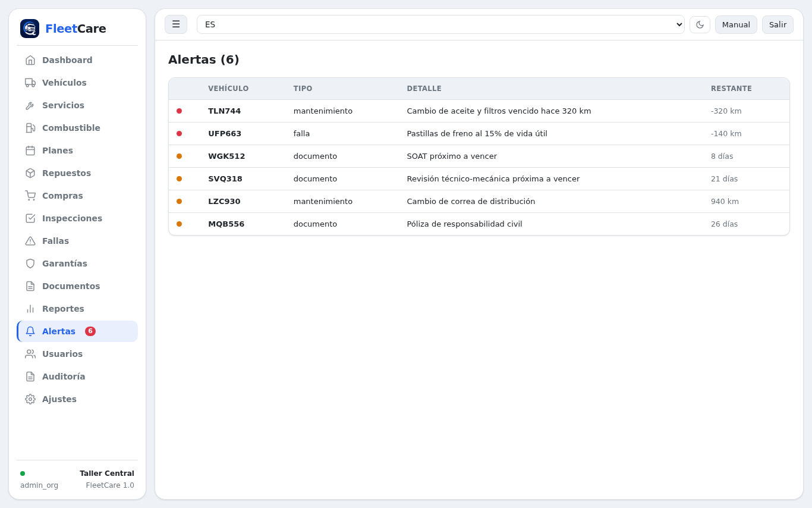
Task: Click the TIPO column header
Action: pos(303,89)
